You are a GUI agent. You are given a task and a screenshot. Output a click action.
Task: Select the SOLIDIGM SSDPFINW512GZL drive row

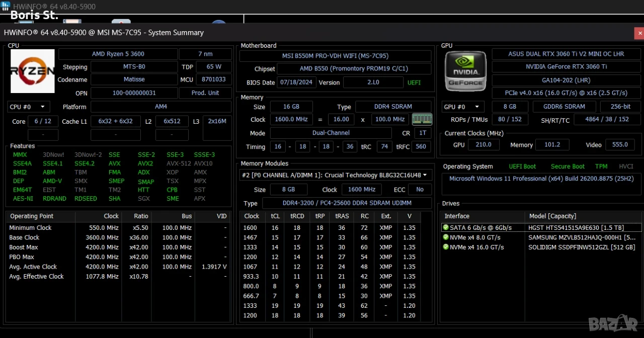pyautogui.click(x=541, y=247)
